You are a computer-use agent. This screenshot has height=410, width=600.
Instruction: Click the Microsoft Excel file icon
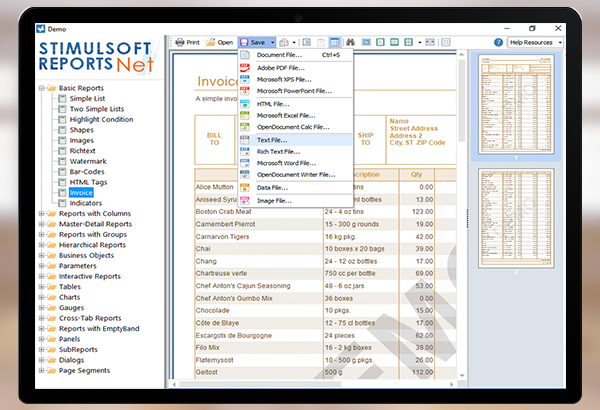click(x=245, y=116)
